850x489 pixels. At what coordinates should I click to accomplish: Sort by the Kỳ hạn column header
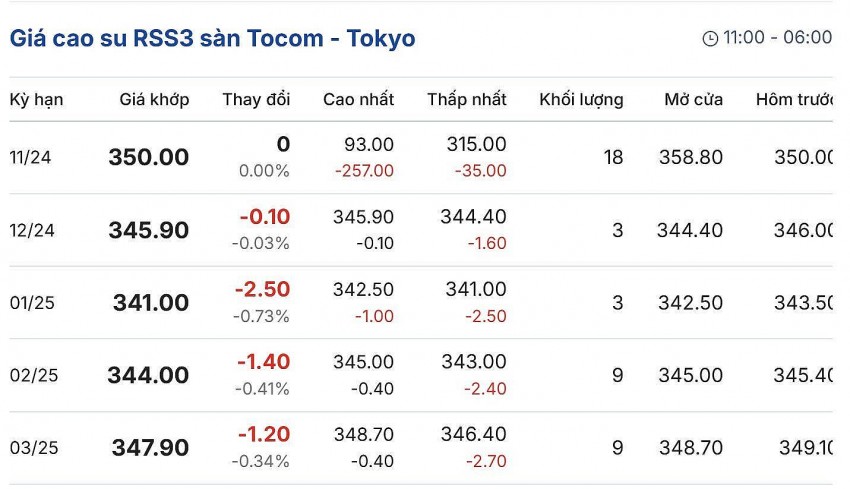[x=37, y=100]
